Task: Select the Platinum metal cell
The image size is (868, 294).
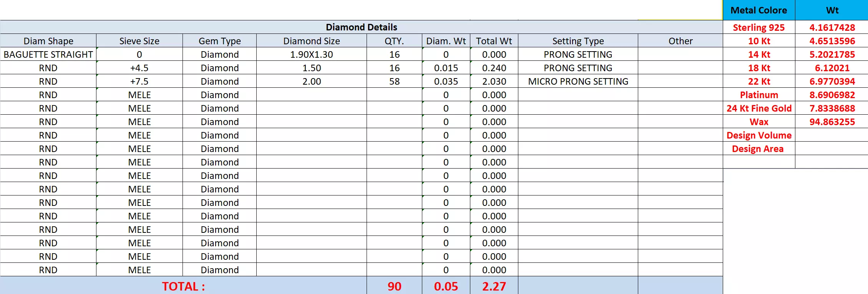Action: [759, 95]
